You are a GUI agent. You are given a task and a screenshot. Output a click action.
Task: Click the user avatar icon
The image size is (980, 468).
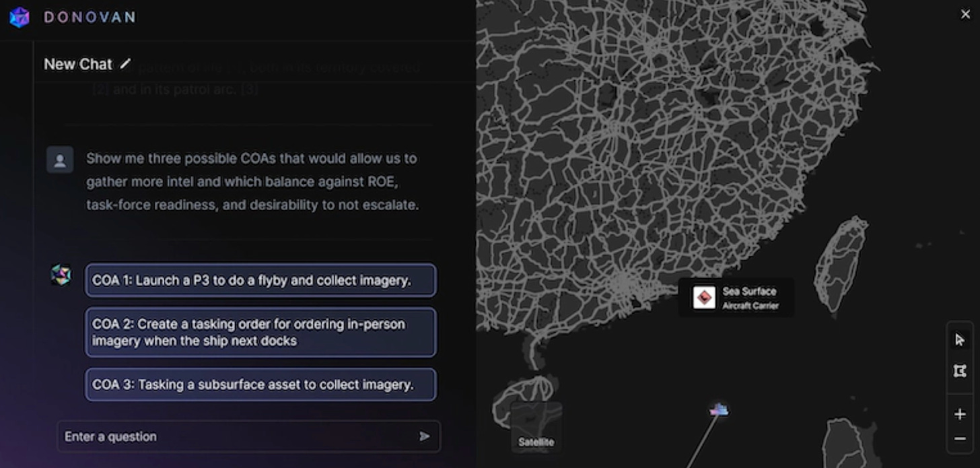[60, 160]
